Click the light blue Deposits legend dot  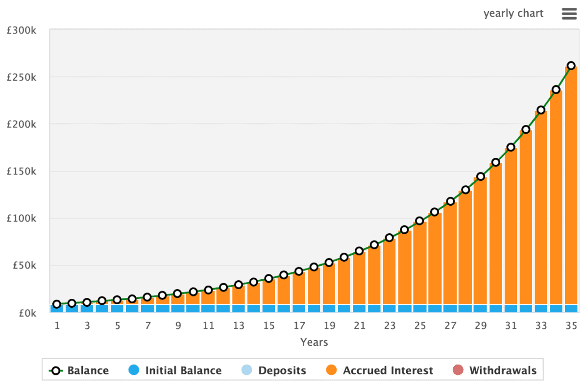pyautogui.click(x=247, y=370)
